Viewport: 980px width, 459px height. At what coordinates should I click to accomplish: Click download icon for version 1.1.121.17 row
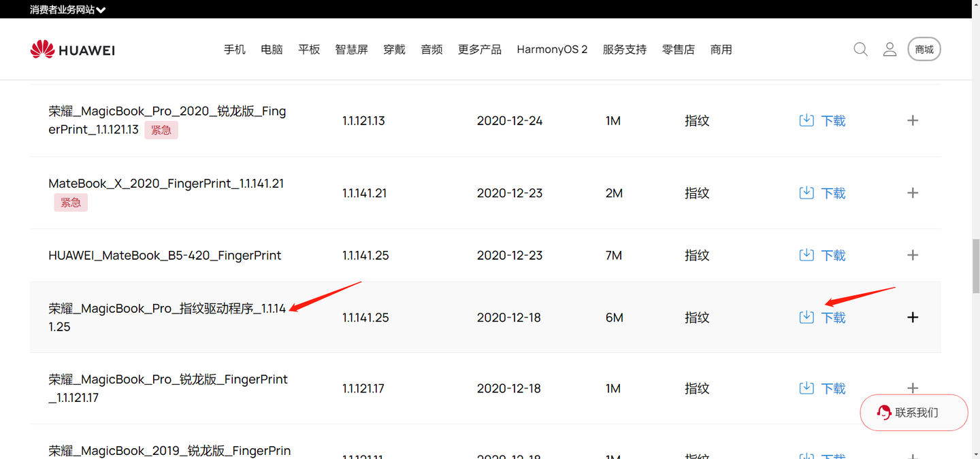coord(806,388)
